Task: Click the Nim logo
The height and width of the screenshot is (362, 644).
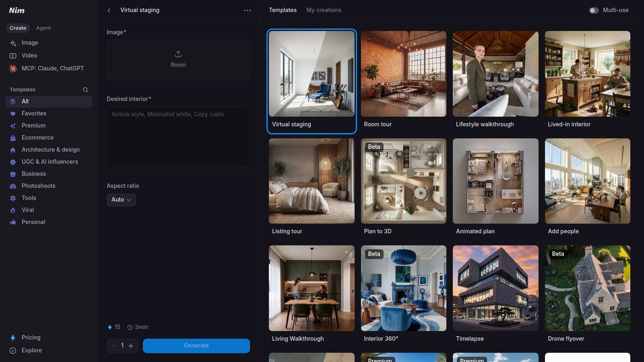Action: coord(17,10)
